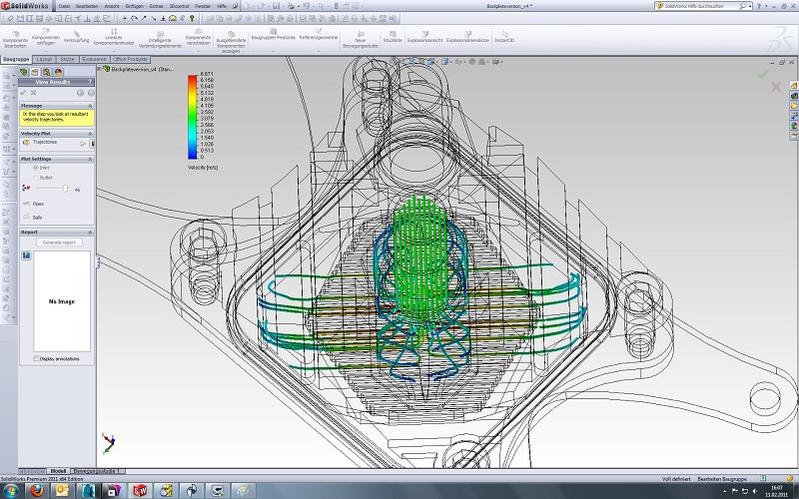Open Firefox from the taskbar
The height and width of the screenshot is (499, 799).
37,491
